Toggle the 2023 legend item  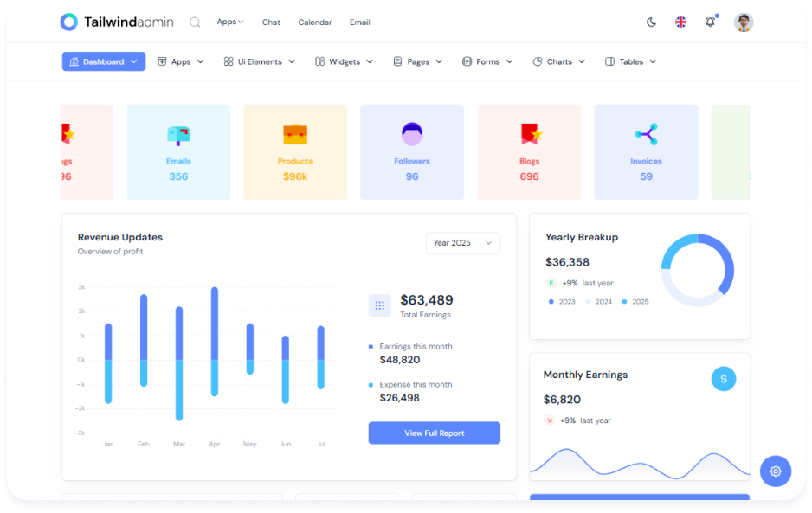pyautogui.click(x=563, y=302)
